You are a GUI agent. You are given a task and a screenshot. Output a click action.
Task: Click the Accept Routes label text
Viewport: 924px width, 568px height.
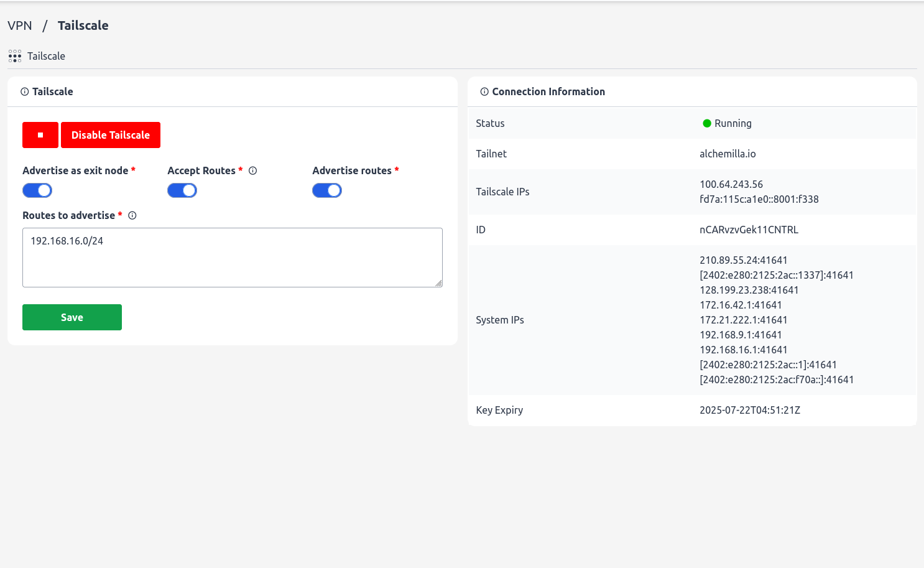[x=201, y=170]
